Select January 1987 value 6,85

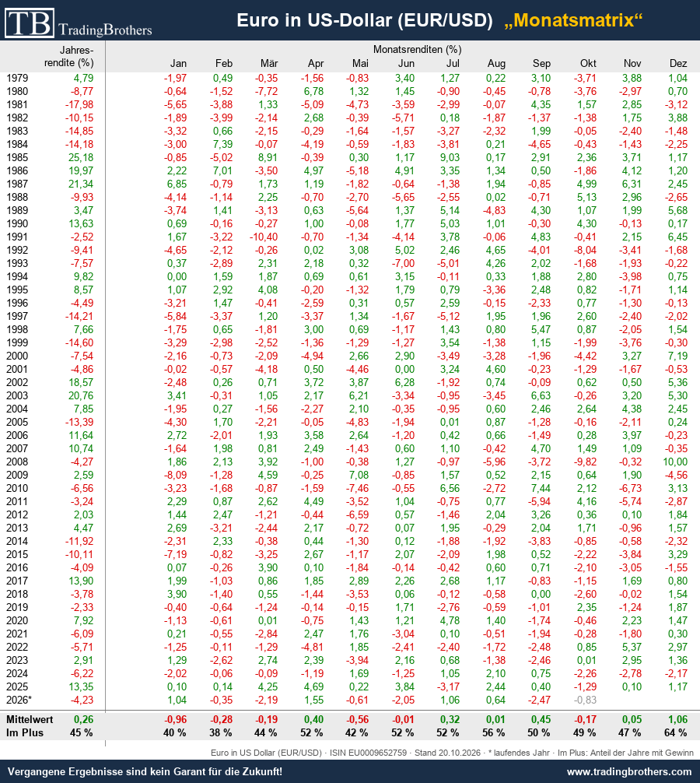coord(177,184)
